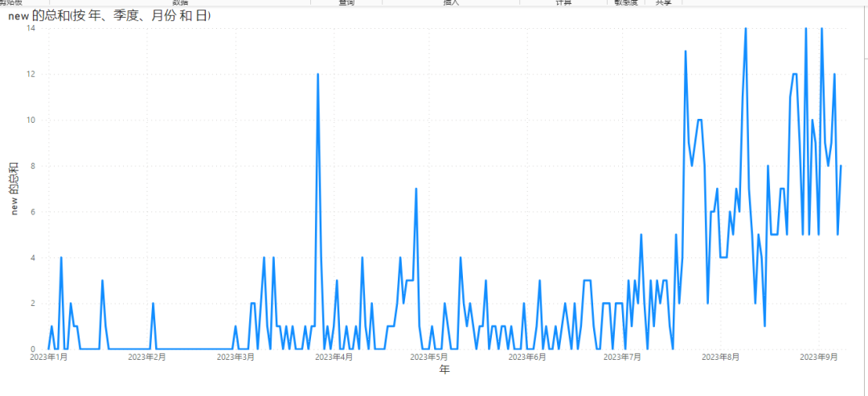
Task: Click the "2023年6月" axis label
Action: point(527,357)
